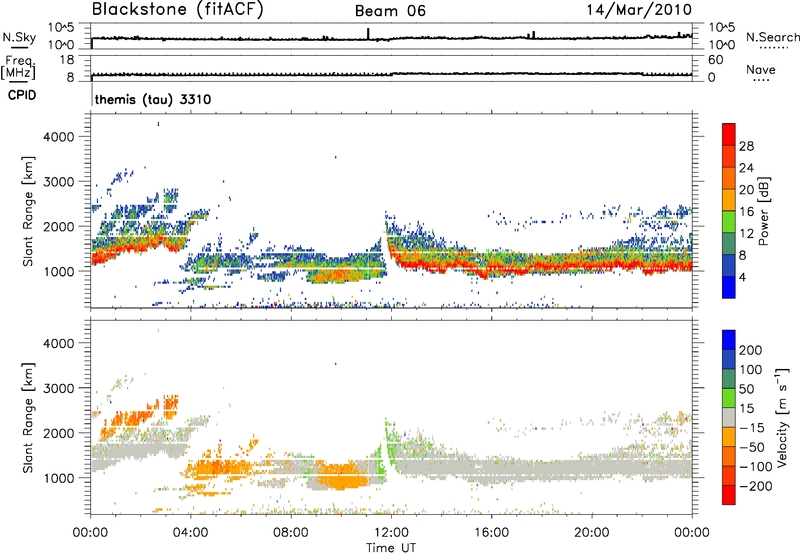Click the 'Blackstone (fitACF)' title text
800x554 pixels.
click(178, 10)
